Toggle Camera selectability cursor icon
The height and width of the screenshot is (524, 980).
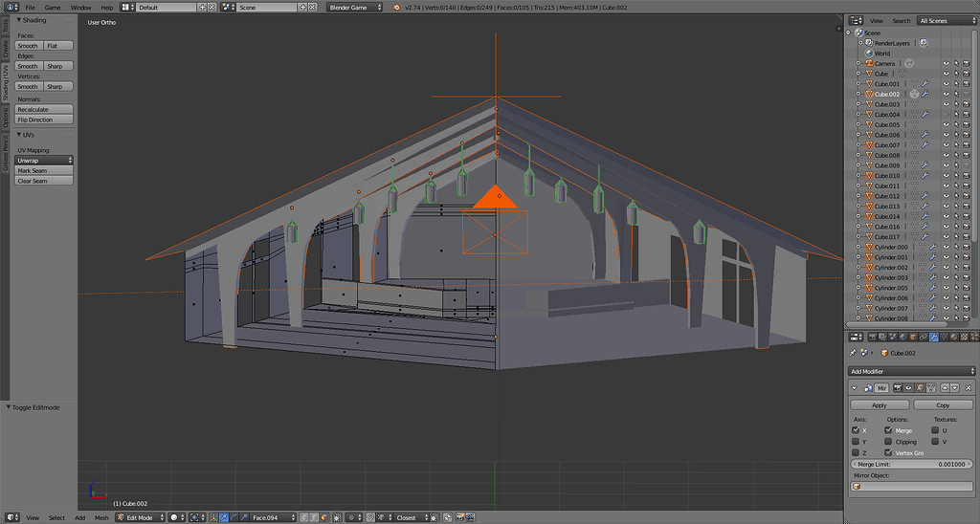(x=956, y=63)
